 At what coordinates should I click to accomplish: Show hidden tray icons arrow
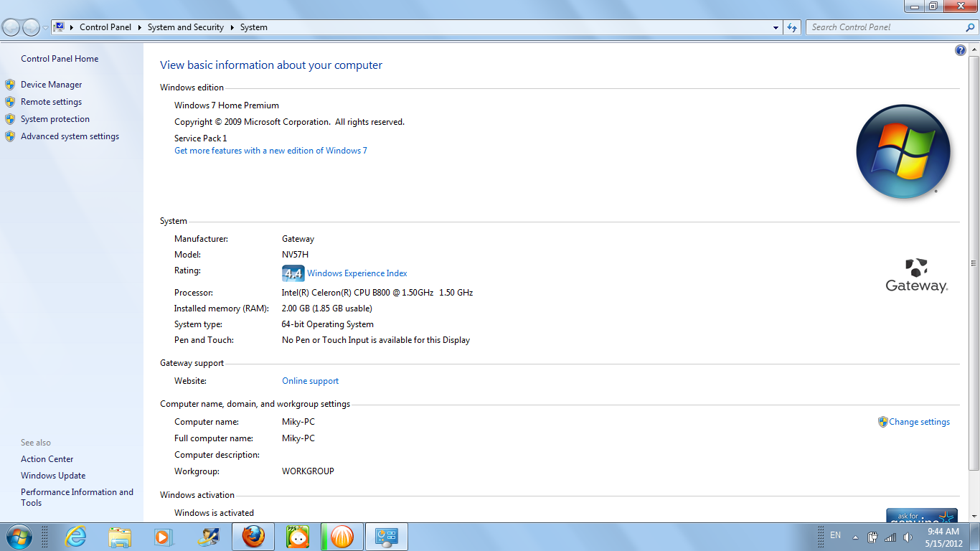click(855, 537)
